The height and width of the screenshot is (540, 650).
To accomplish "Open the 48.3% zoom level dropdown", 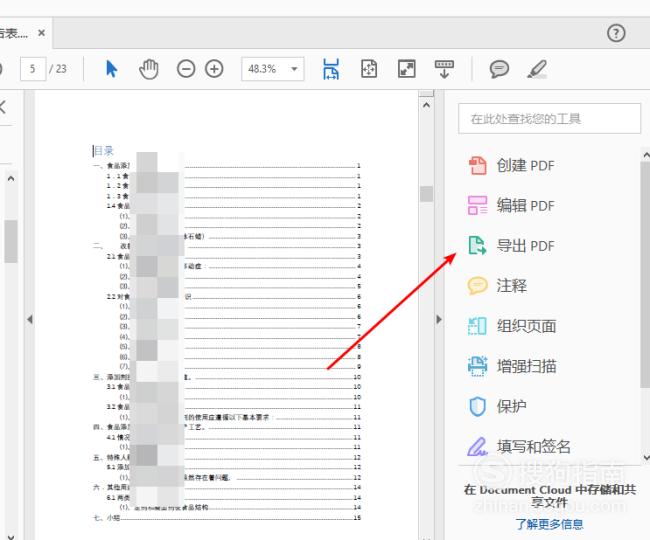I will 273,69.
